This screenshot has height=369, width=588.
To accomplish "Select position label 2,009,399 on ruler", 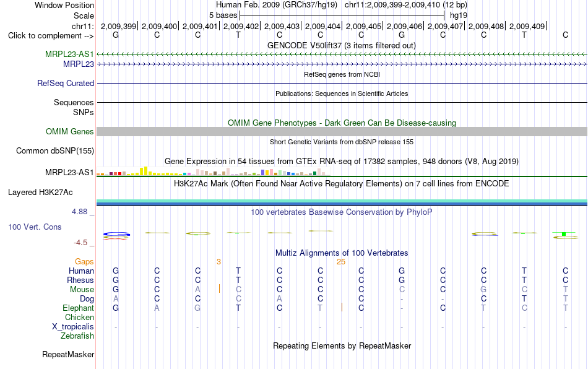I will (118, 26).
